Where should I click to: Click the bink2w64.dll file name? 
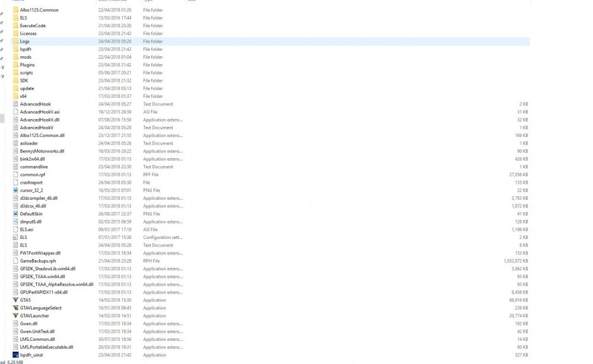pyautogui.click(x=32, y=159)
